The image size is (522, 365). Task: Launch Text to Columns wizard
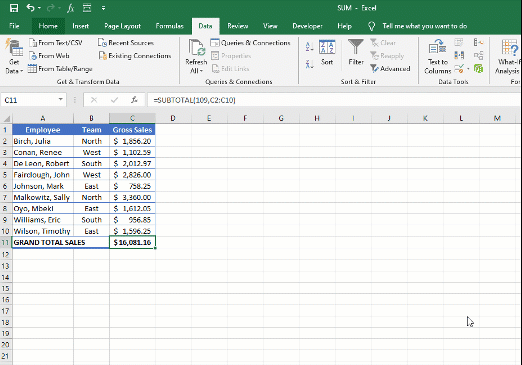[438, 56]
